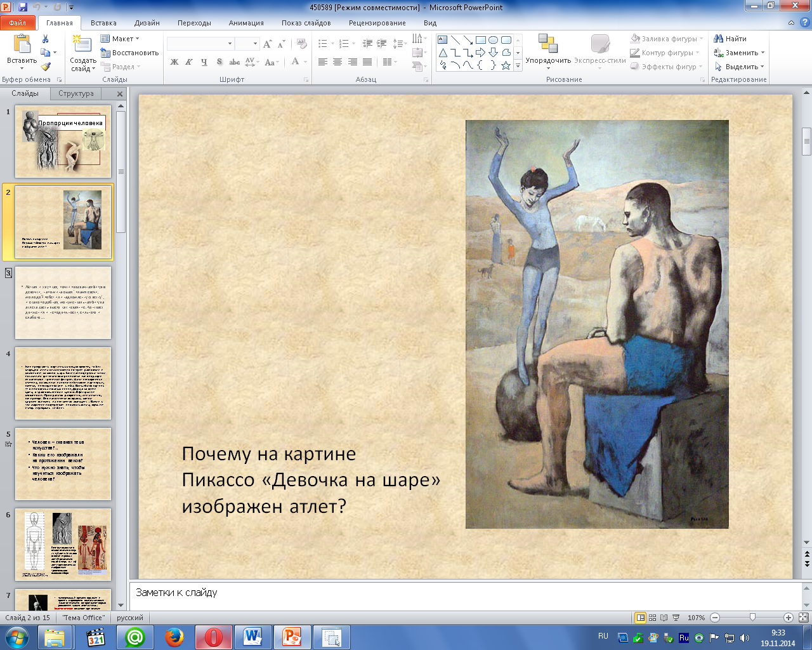
Task: Toggle Underline (Ч) formatting
Action: (204, 62)
